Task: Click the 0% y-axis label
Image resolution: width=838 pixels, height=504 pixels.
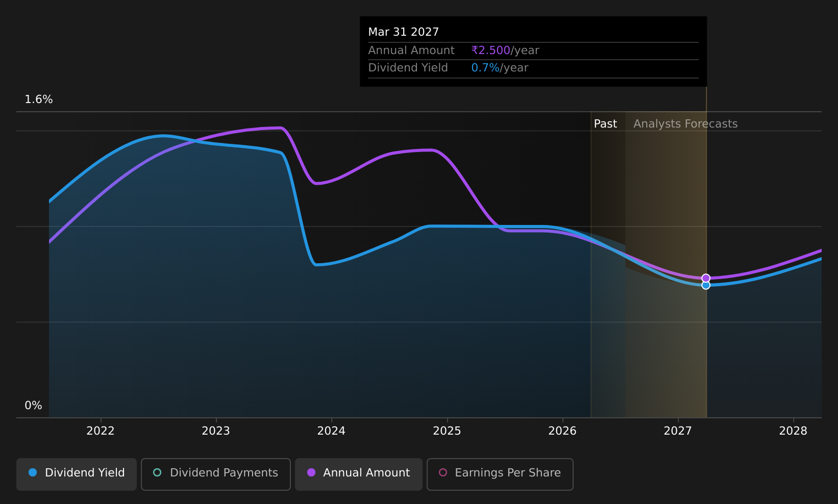Action: coord(33,406)
